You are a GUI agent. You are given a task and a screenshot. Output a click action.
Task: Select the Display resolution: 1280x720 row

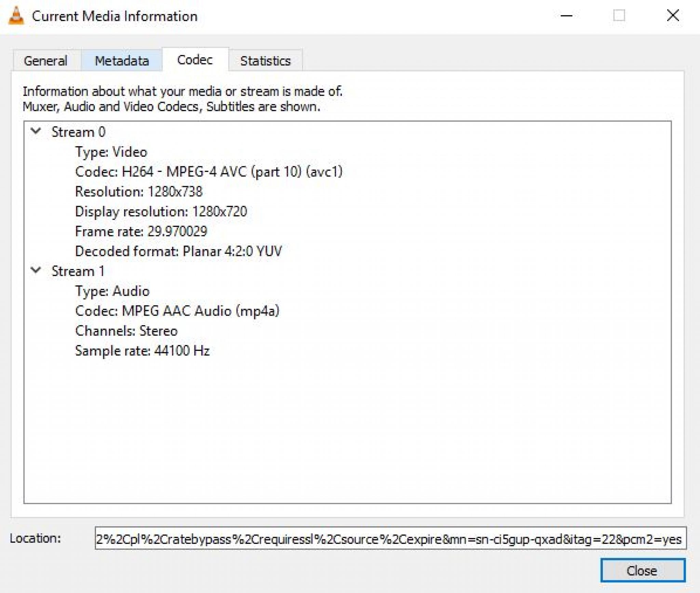point(161,211)
